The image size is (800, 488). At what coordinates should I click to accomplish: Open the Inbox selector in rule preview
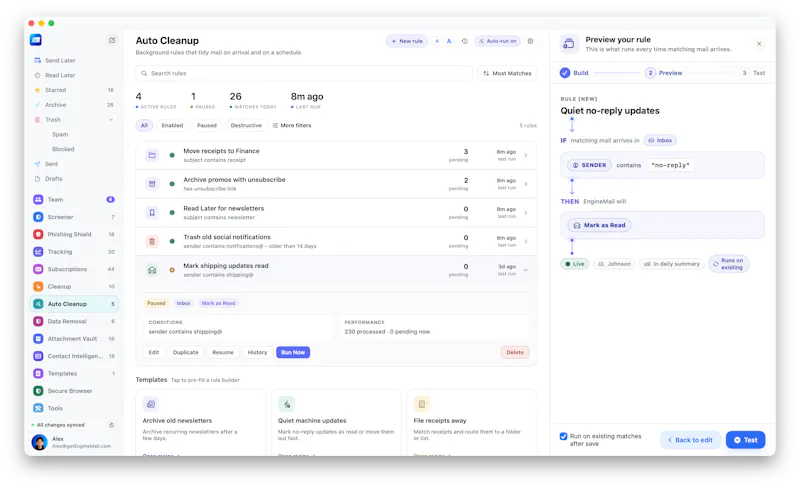(660, 140)
